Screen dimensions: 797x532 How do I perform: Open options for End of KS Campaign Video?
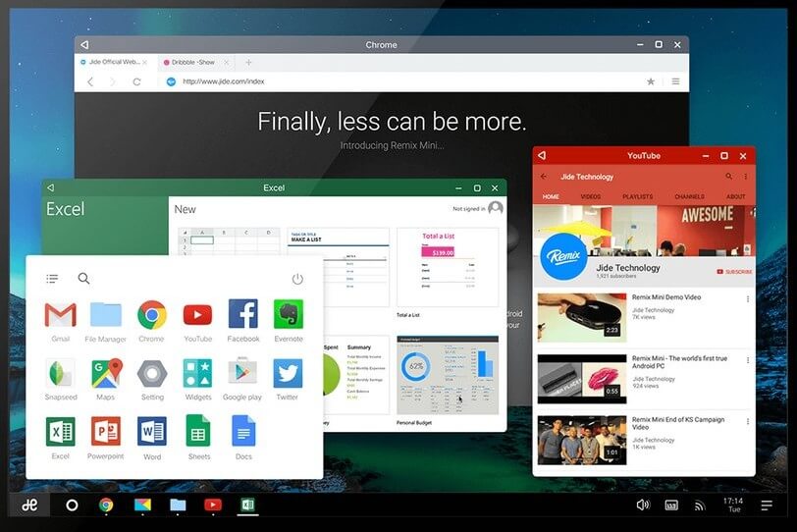pyautogui.click(x=748, y=421)
